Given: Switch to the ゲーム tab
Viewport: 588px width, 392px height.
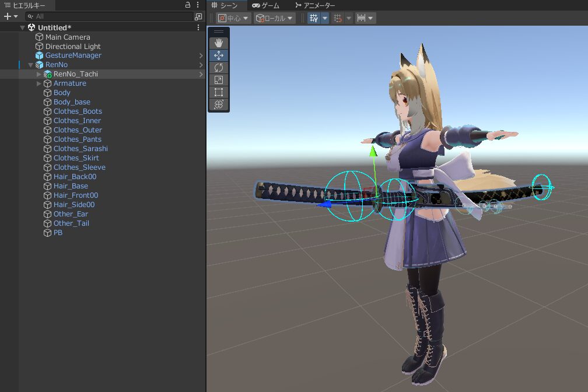Looking at the screenshot, I should [266, 5].
